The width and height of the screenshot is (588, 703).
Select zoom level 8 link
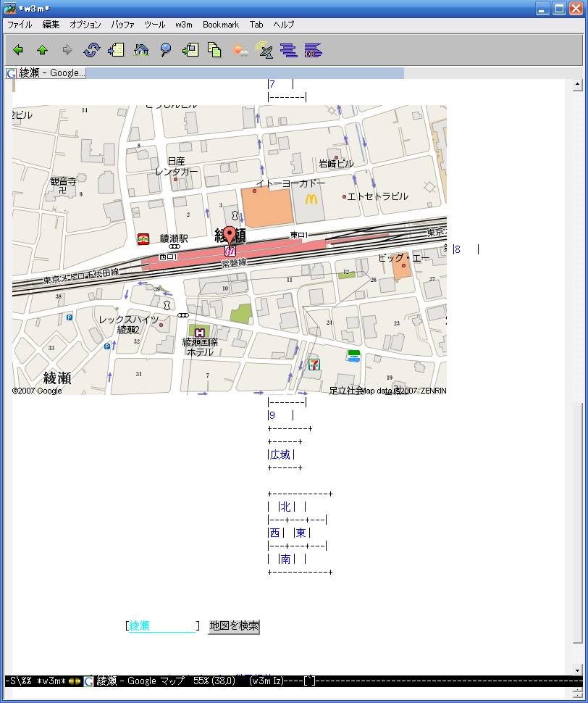point(457,249)
